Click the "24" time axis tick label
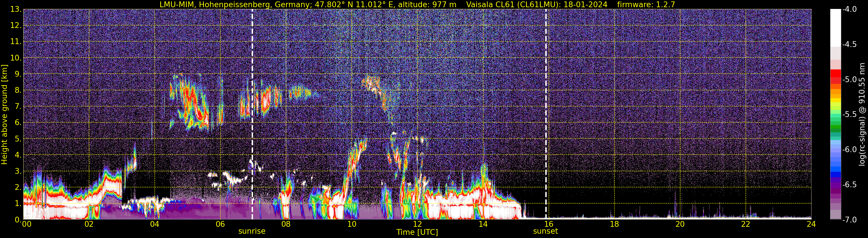This screenshot has height=238, width=868. click(x=811, y=224)
